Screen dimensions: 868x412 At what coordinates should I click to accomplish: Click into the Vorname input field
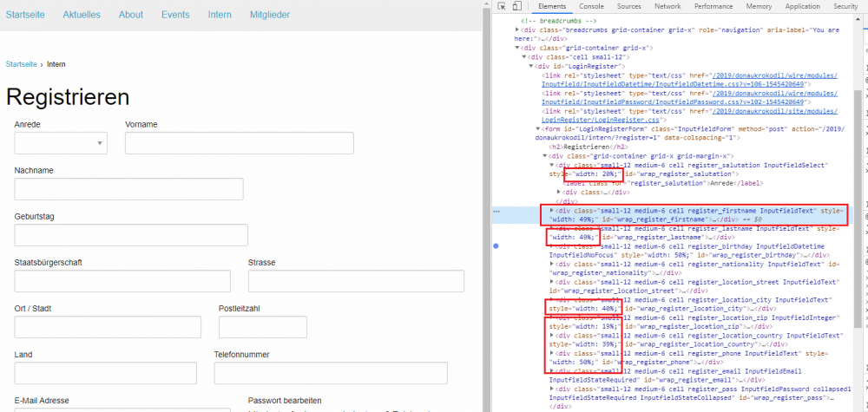pyautogui.click(x=239, y=143)
